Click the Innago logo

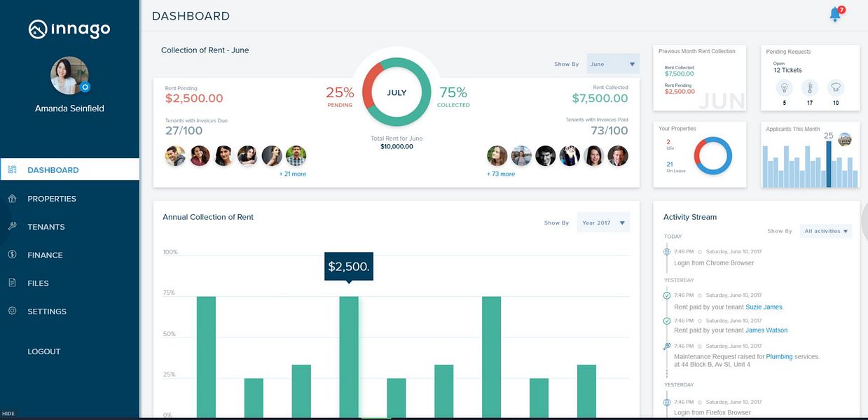(69, 29)
